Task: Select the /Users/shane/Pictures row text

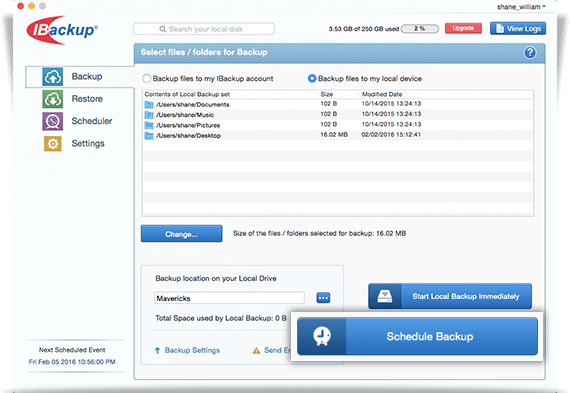Action: click(x=188, y=125)
